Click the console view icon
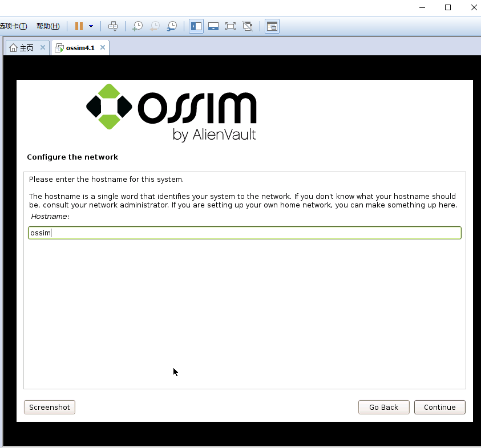The image size is (481, 448). [x=272, y=26]
